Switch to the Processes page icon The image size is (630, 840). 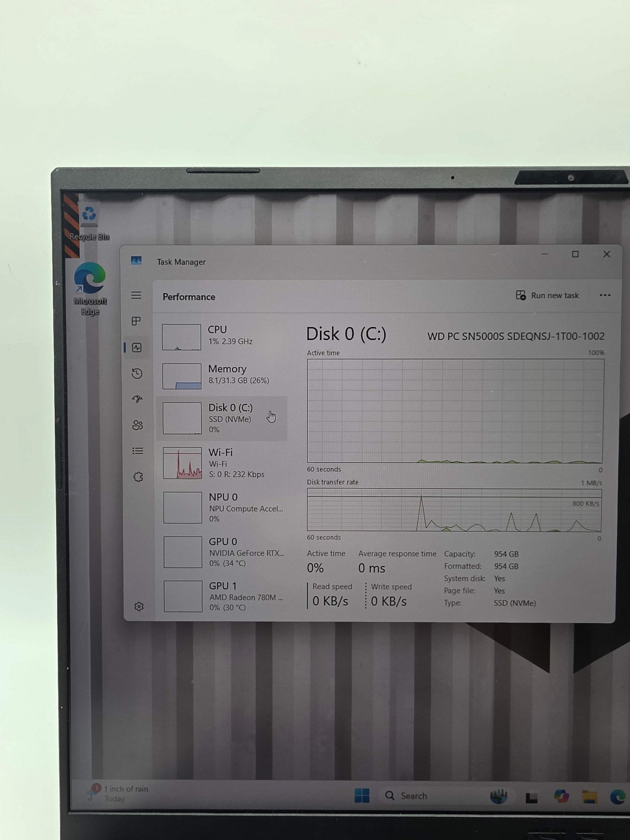[136, 321]
